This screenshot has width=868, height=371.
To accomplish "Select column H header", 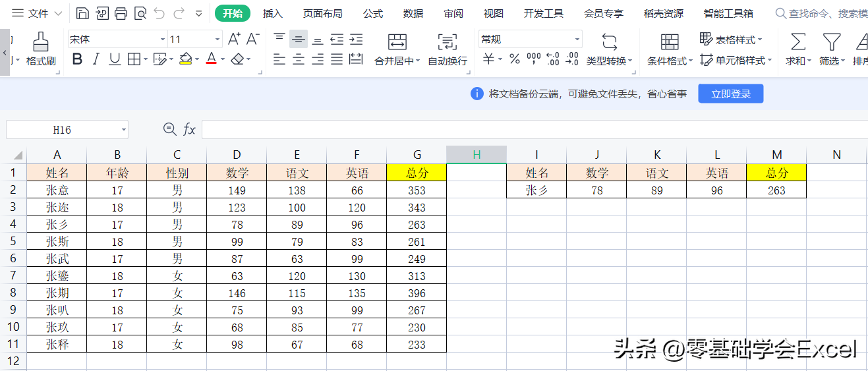I will coord(477,155).
